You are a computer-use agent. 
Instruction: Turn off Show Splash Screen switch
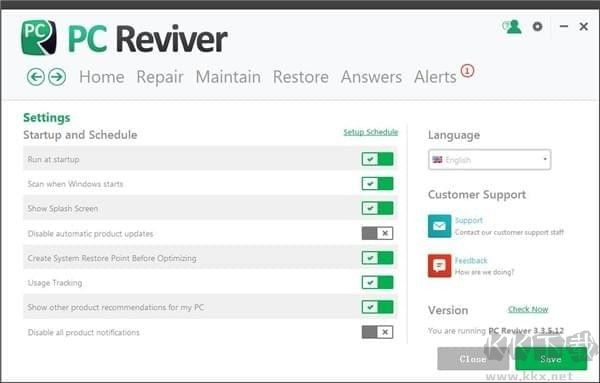tap(377, 208)
